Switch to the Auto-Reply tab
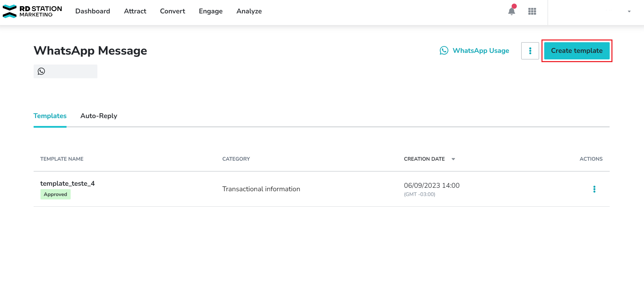The height and width of the screenshot is (299, 644). 99,116
